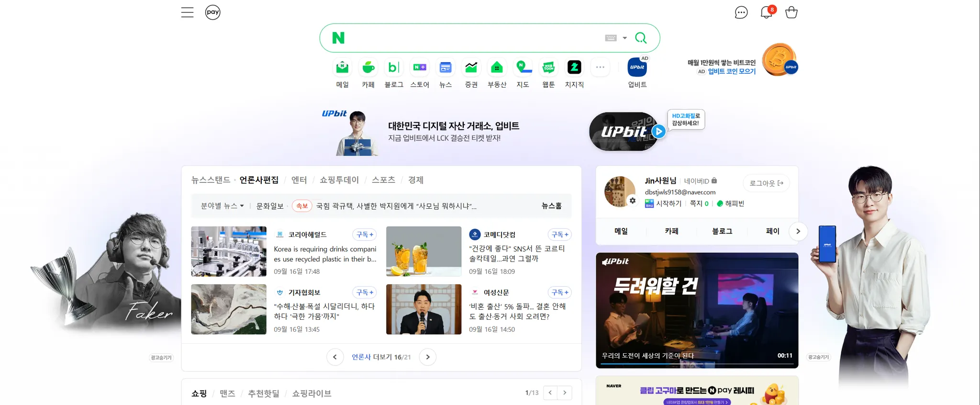Open 메일 in the profile panel
This screenshot has width=980, height=405.
(621, 231)
